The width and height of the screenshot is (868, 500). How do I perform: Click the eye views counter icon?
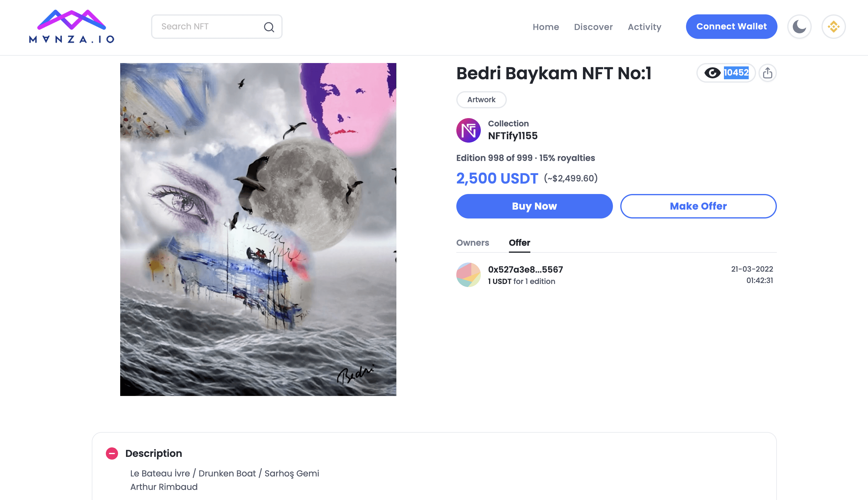click(x=712, y=73)
